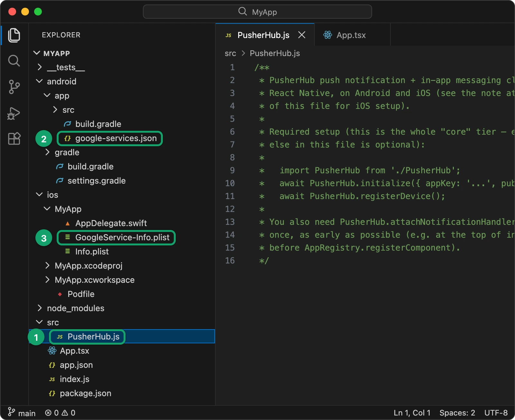Click the MyApp command center search field

pyautogui.click(x=257, y=12)
